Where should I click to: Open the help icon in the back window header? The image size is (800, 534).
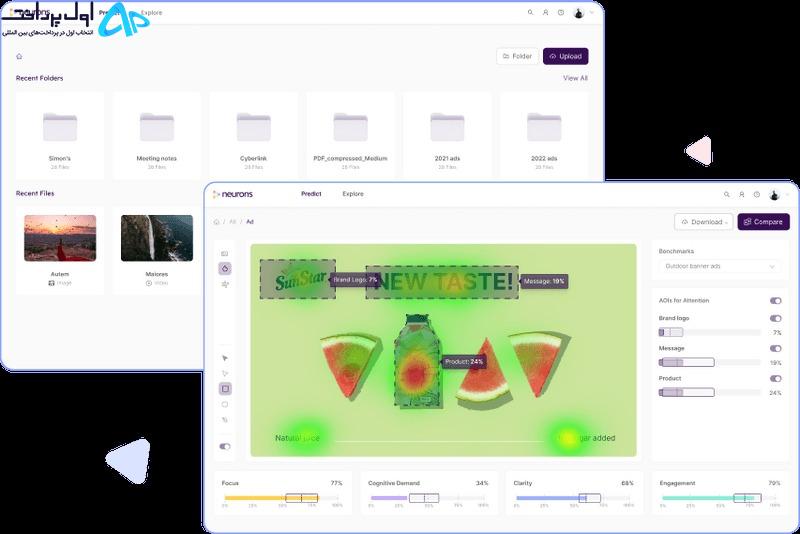coord(561,12)
